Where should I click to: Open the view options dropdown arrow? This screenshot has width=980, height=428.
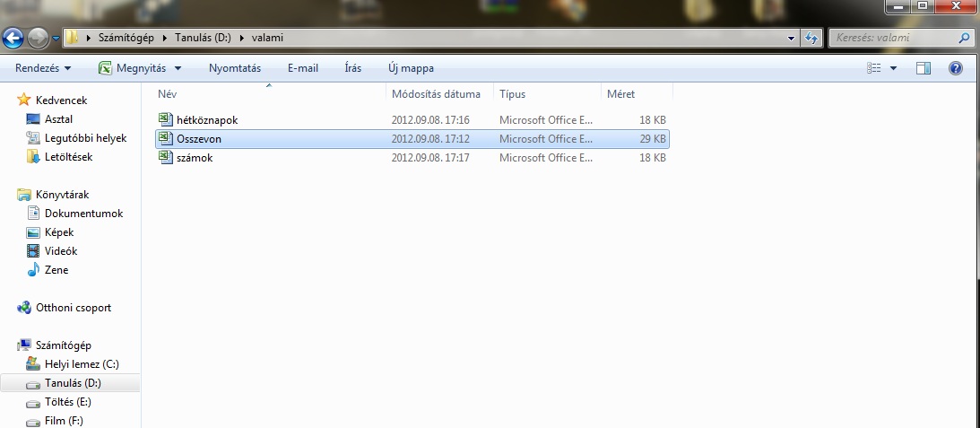pyautogui.click(x=893, y=68)
